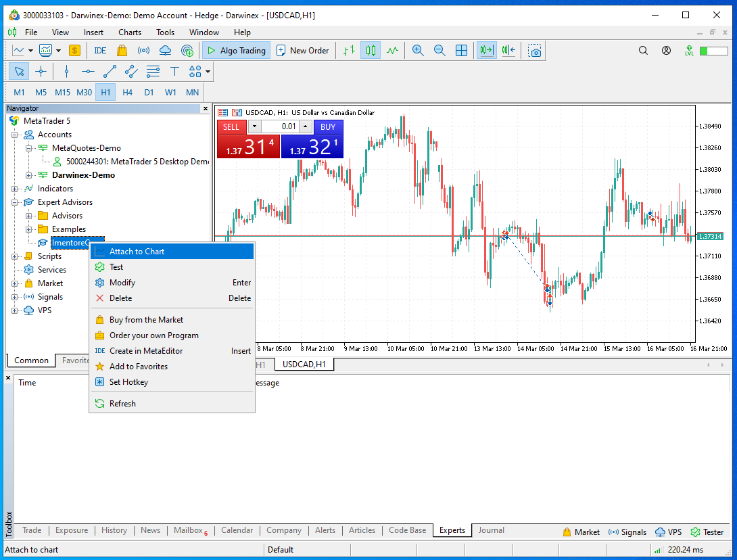Click the Market shopping bag toolbar icon
This screenshot has height=560, width=737.
point(122,50)
